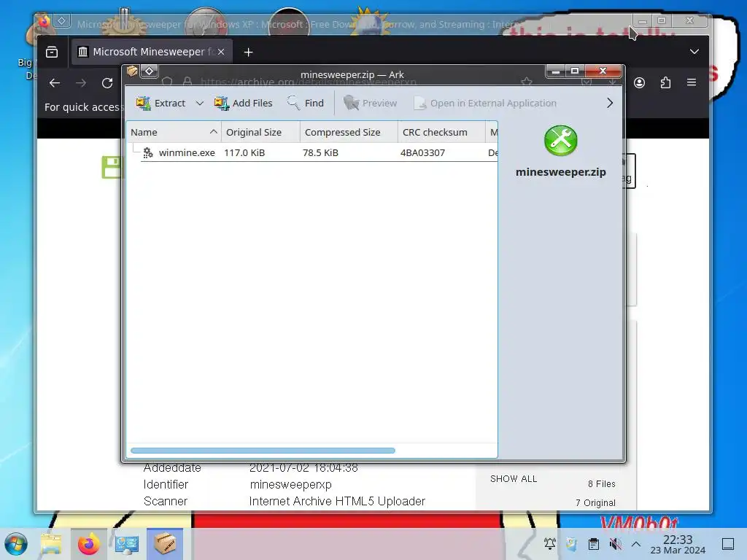The width and height of the screenshot is (747, 560).
Task: Click SHOW ALL files link
Action: click(514, 479)
